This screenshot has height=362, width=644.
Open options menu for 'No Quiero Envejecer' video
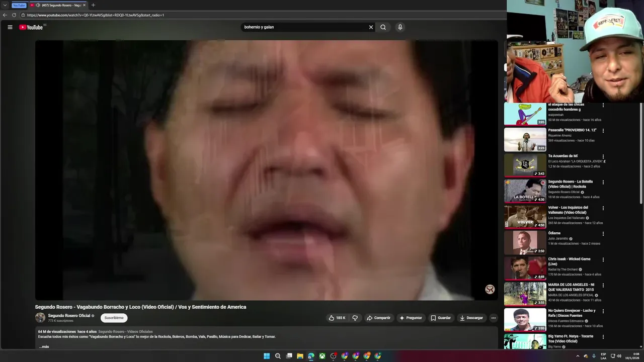pos(603,311)
